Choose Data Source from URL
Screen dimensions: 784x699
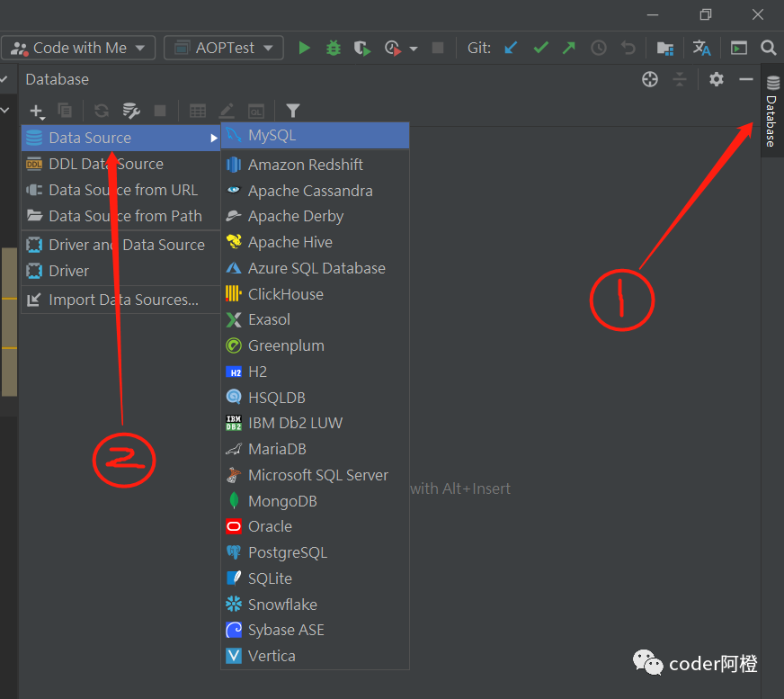tap(121, 190)
